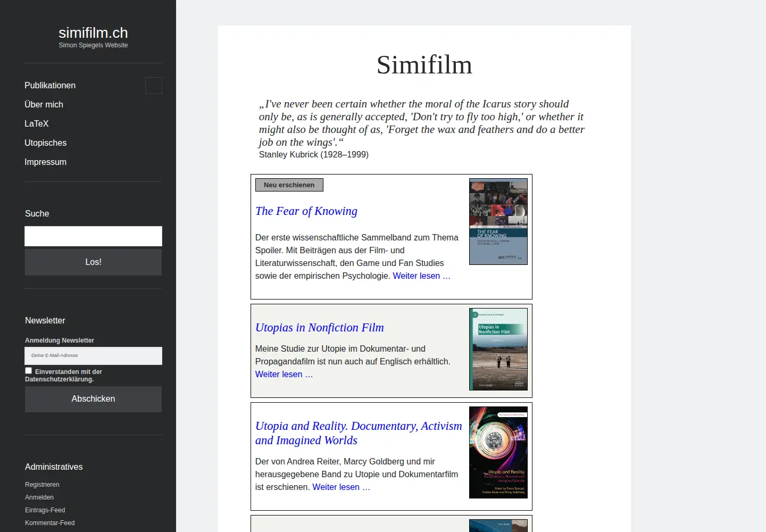
Task: Open the Registrieren link
Action: tap(42, 485)
